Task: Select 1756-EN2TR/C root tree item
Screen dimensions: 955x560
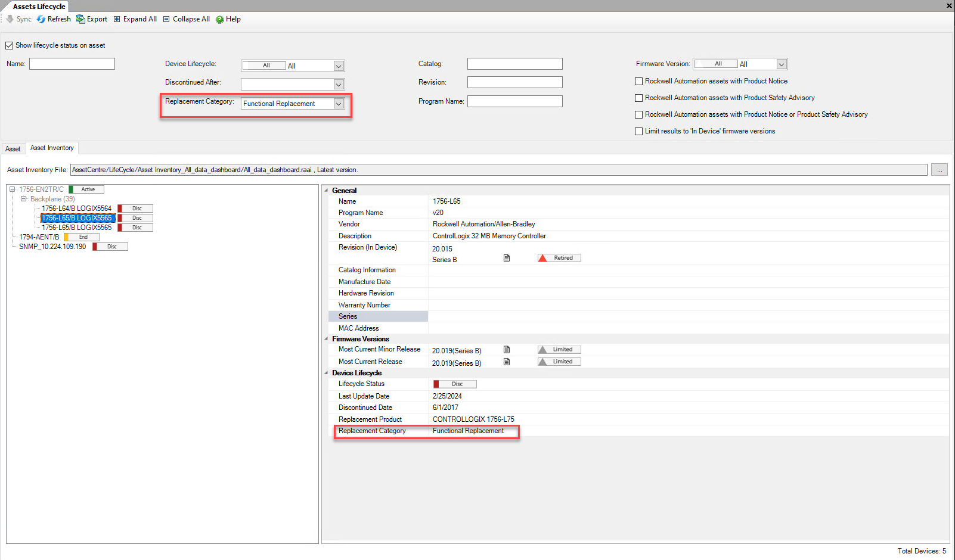Action: 41,189
